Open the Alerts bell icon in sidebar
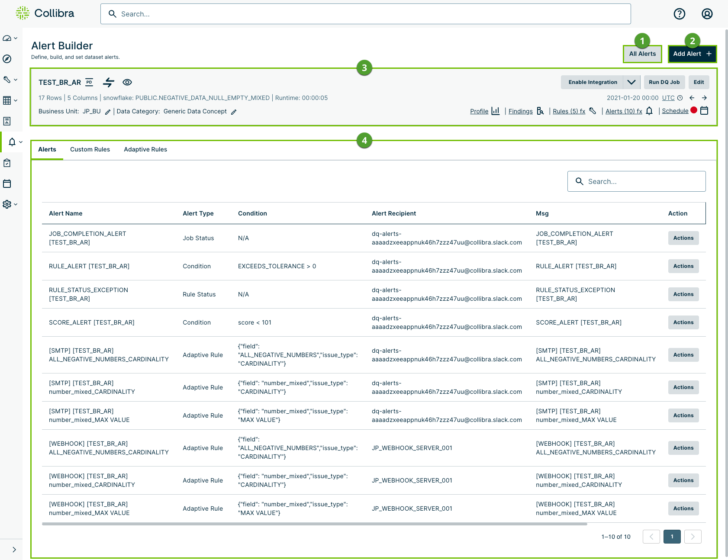728x560 pixels. tap(12, 142)
